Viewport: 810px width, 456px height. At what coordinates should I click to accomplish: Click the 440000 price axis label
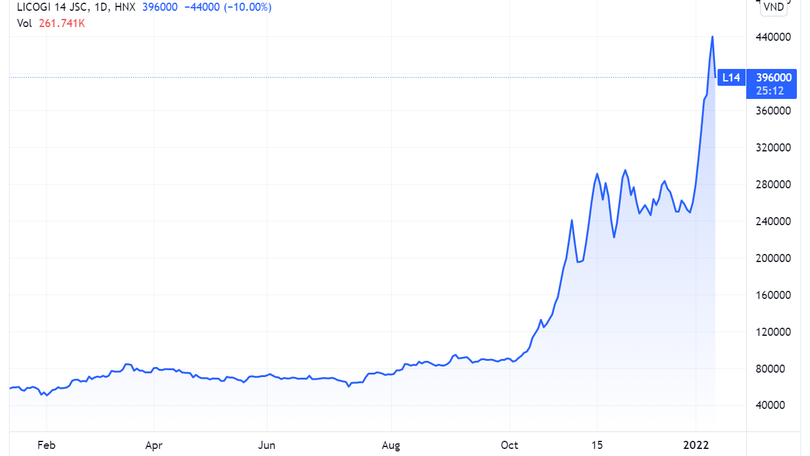(774, 37)
